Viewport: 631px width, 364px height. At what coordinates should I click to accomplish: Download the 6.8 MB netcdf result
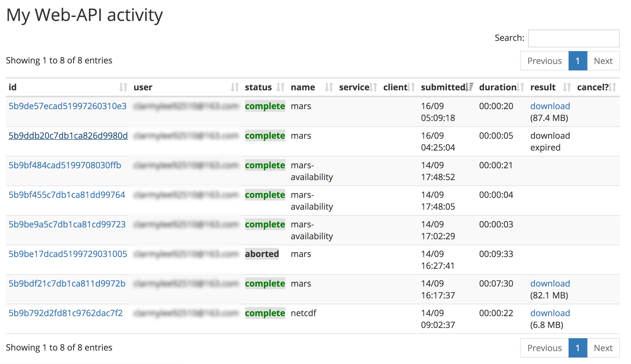[x=550, y=313]
